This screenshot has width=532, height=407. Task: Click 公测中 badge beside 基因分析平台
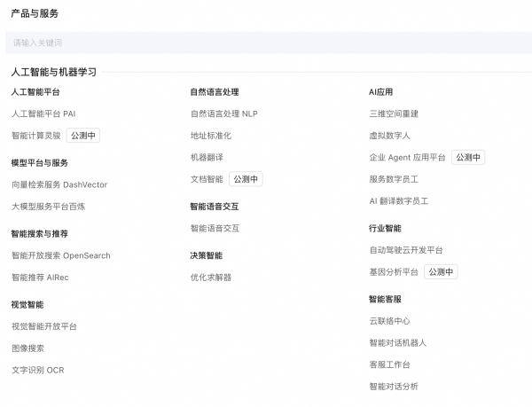[x=441, y=272]
